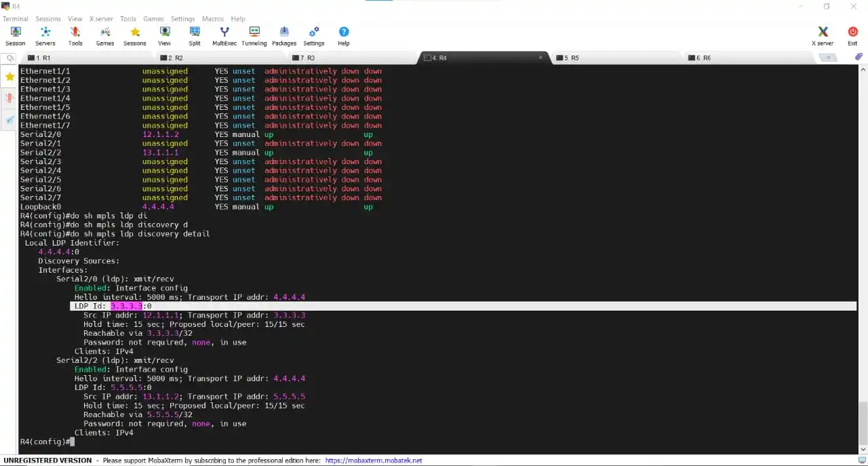Image resolution: width=868 pixels, height=466 pixels.
Task: Click the sidebar red tools icon
Action: (x=9, y=98)
